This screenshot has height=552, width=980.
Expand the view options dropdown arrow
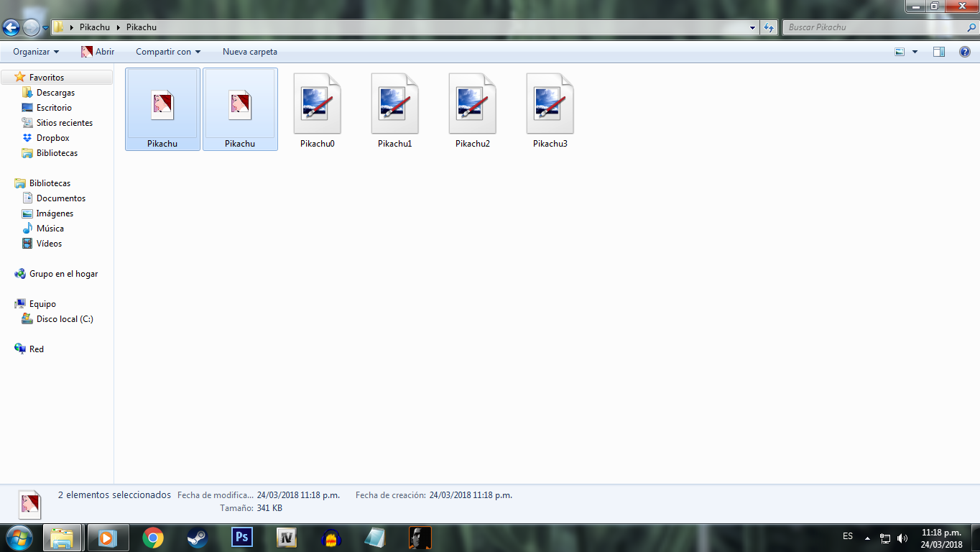915,52
